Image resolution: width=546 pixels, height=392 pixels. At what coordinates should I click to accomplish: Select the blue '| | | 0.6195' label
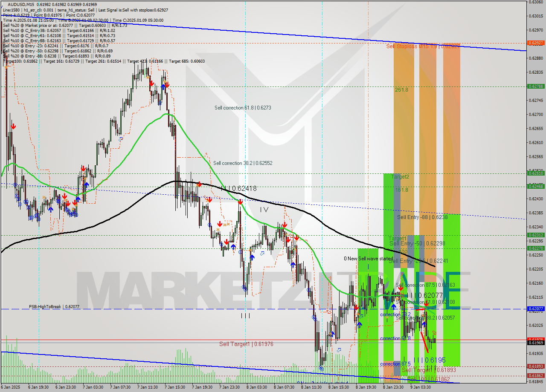pos(430,360)
